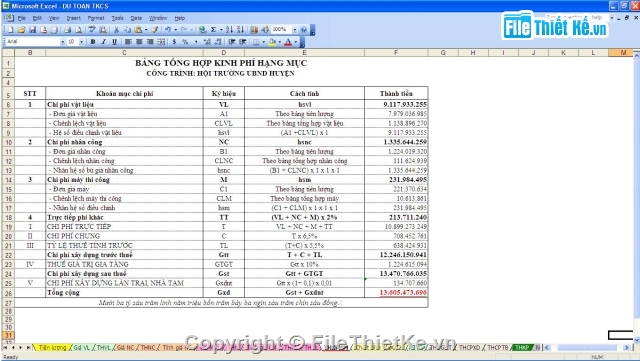
Task: Switch to the green THKP sheet tab
Action: pos(522,348)
